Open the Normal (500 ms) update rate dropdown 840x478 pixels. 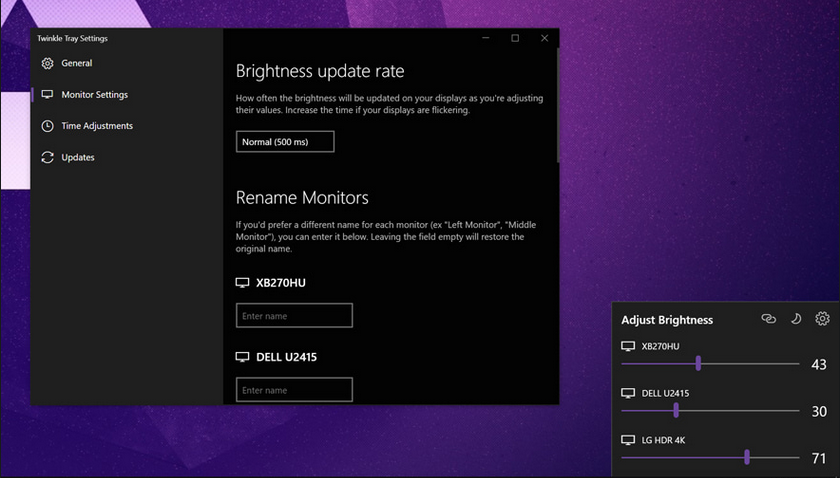click(x=285, y=141)
